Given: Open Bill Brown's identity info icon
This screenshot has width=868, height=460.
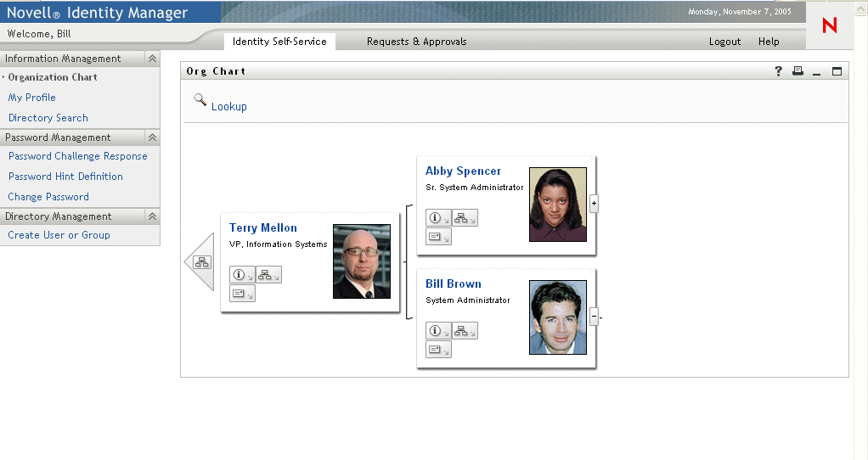Looking at the screenshot, I should [438, 331].
